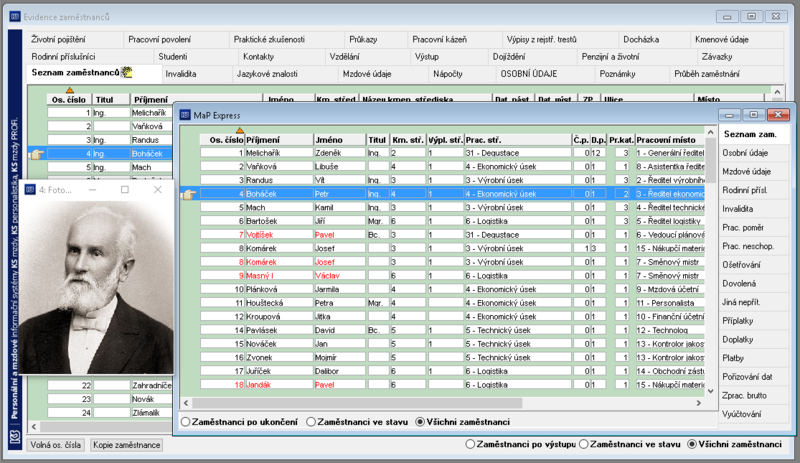Select Zaměstnanci ve stavu radio in MaP Express
The width and height of the screenshot is (800, 463).
point(311,422)
